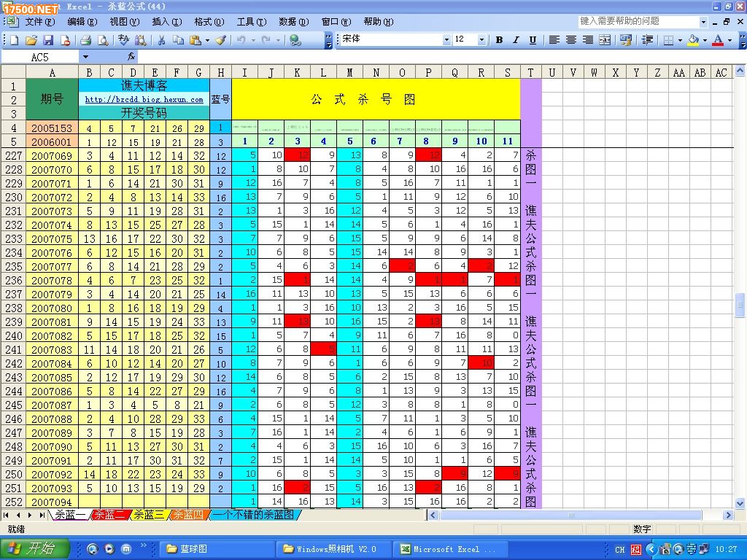Open the fill color palette dropdown

pyautogui.click(x=705, y=40)
